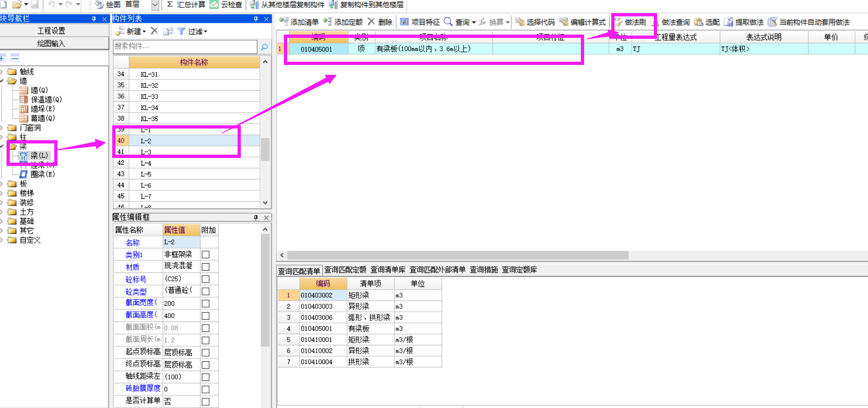The image size is (868, 408).
Task: Tick the 附加 checkbox for 砼类型
Action: (x=205, y=291)
